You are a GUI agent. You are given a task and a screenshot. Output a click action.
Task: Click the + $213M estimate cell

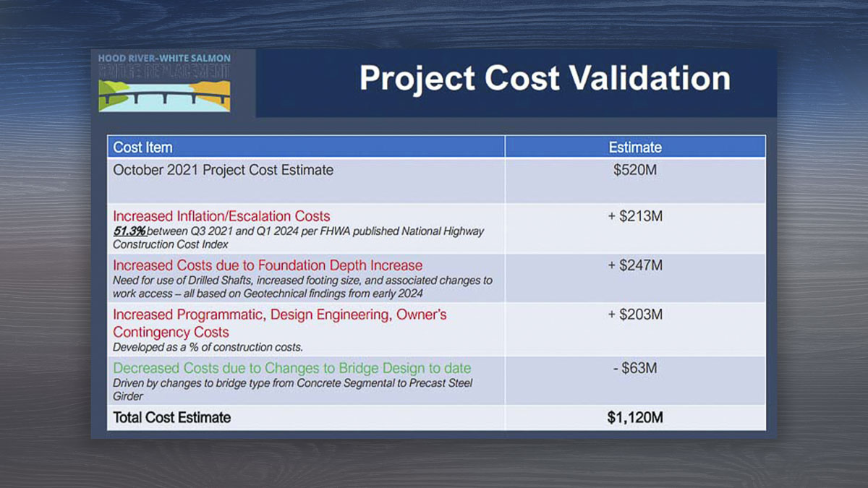(x=634, y=216)
